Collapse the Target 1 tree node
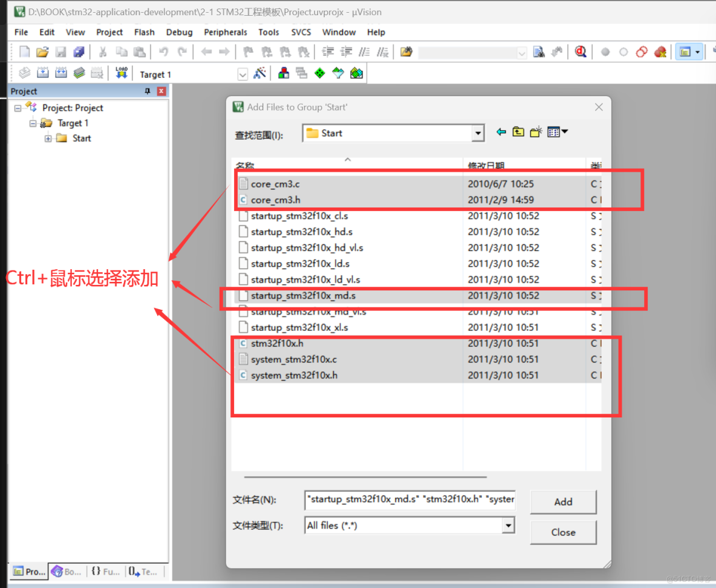This screenshot has height=588, width=716. point(33,123)
